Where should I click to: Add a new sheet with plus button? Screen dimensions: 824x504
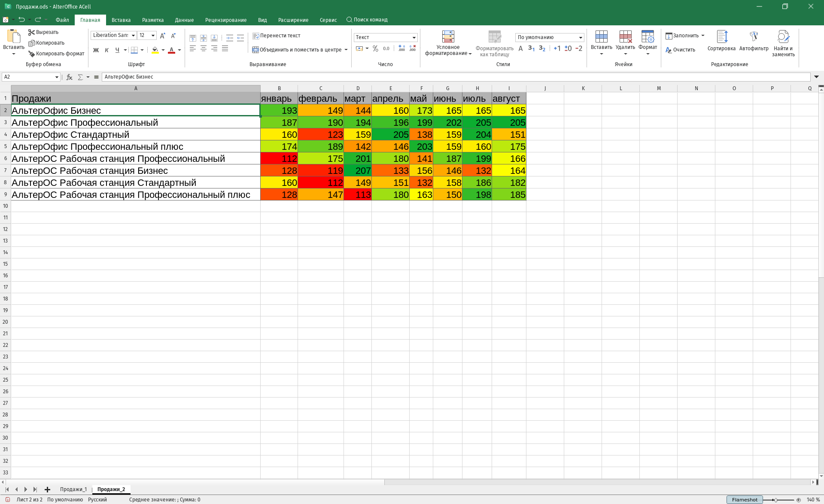tap(47, 489)
